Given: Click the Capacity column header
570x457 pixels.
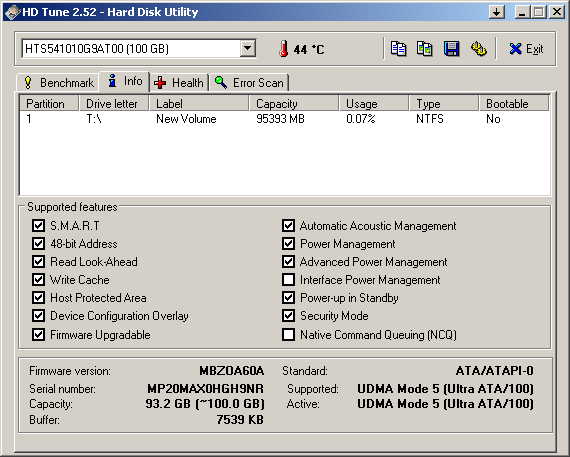Looking at the screenshot, I should (x=294, y=104).
